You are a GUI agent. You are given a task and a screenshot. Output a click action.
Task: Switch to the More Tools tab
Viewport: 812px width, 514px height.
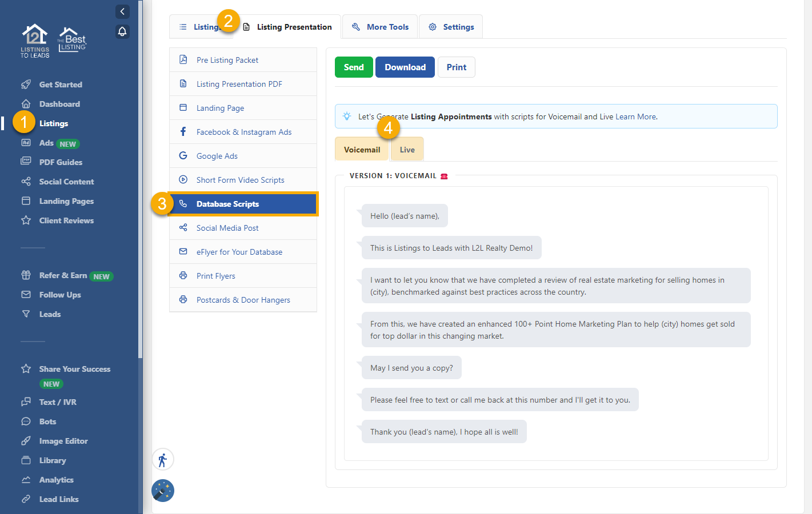[380, 27]
